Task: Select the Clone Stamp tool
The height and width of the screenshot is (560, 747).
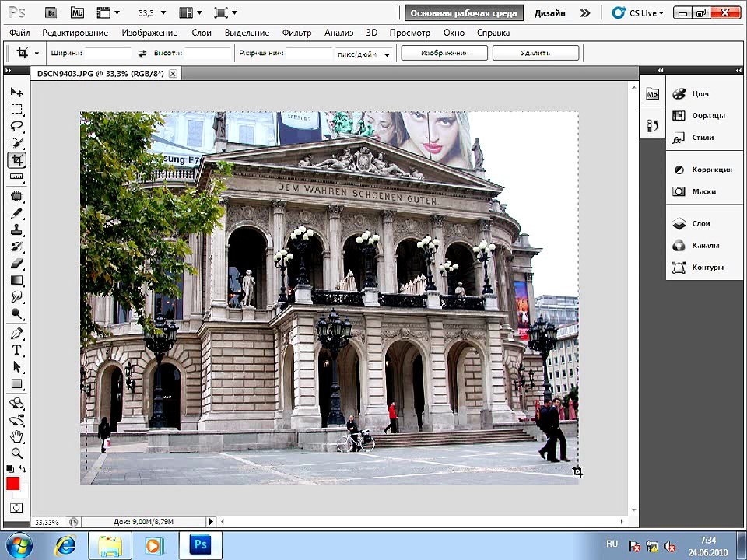Action: click(x=16, y=229)
